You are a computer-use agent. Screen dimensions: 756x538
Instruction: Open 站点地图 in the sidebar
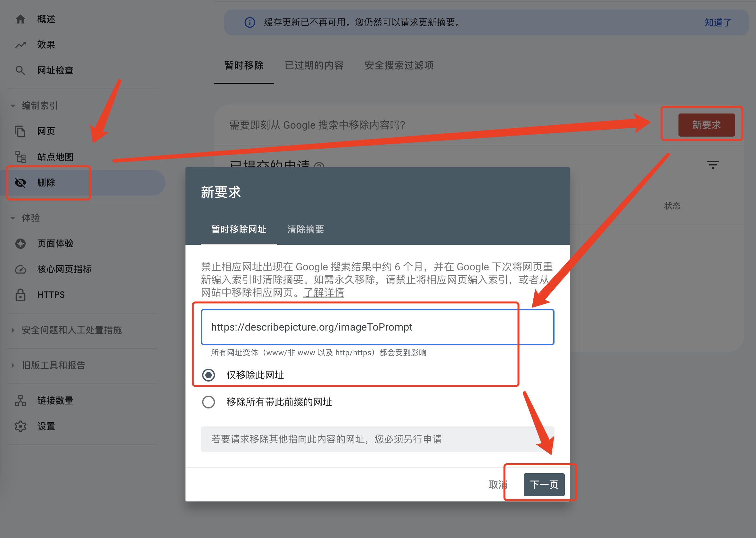pyautogui.click(x=55, y=157)
